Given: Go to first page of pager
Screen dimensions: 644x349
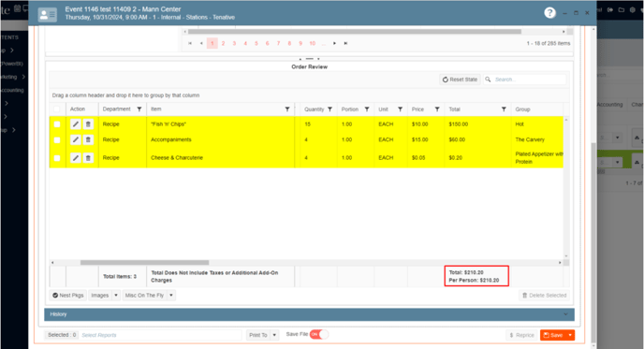Looking at the screenshot, I should pyautogui.click(x=190, y=43).
